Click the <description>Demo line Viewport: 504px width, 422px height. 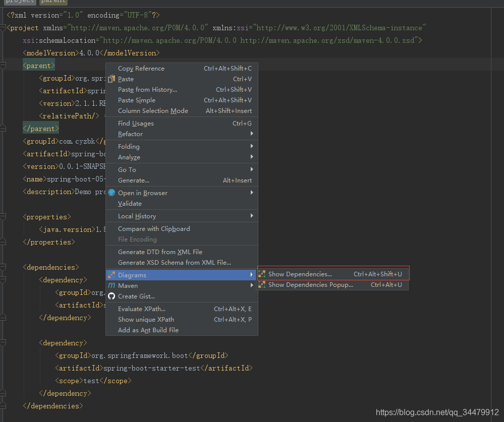64,192
